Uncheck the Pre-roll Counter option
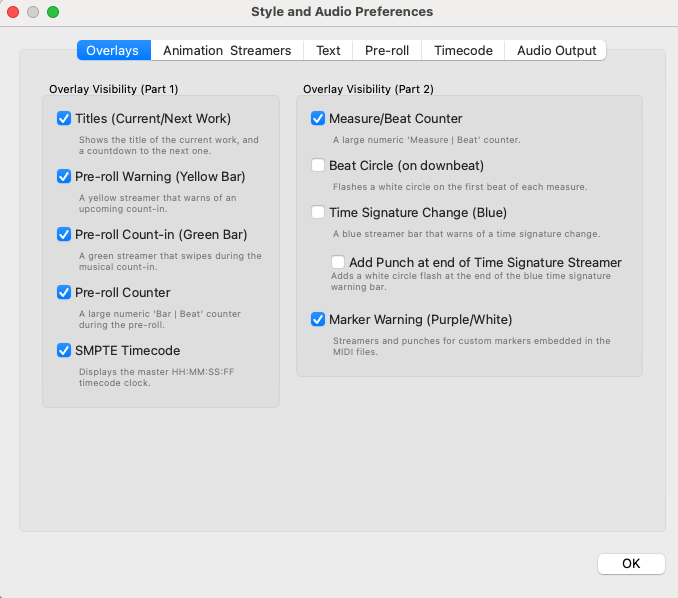The height and width of the screenshot is (598, 678). coord(64,292)
